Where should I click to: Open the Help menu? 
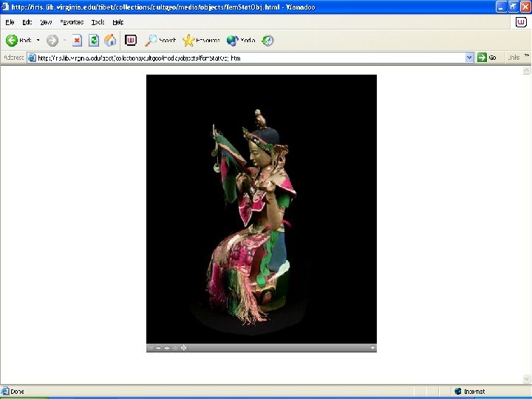pos(117,22)
